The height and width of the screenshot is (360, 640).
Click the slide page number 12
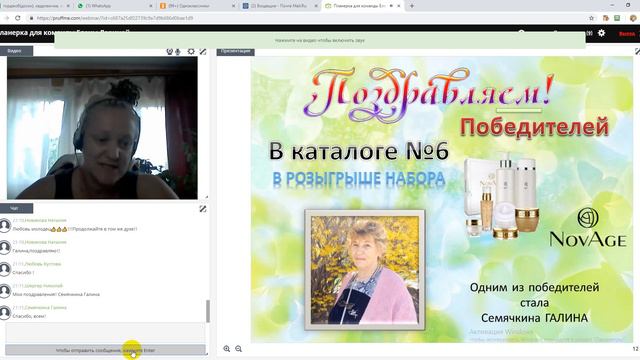coord(636,349)
